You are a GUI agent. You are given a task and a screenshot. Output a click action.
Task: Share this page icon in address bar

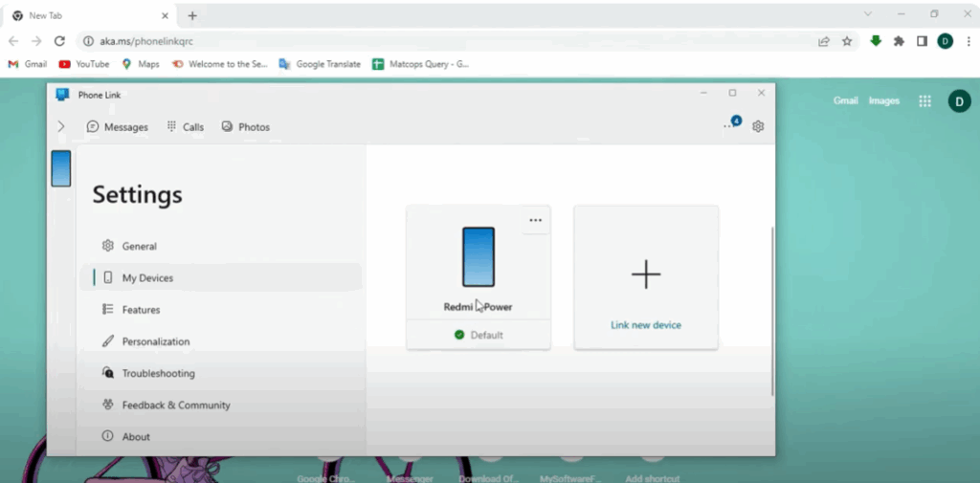[824, 41]
